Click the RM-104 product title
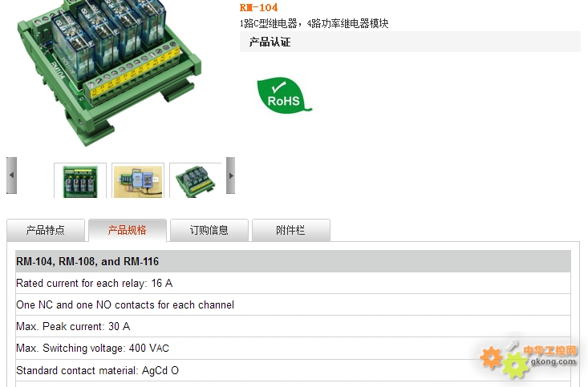This screenshot has height=387, width=588. (x=259, y=7)
